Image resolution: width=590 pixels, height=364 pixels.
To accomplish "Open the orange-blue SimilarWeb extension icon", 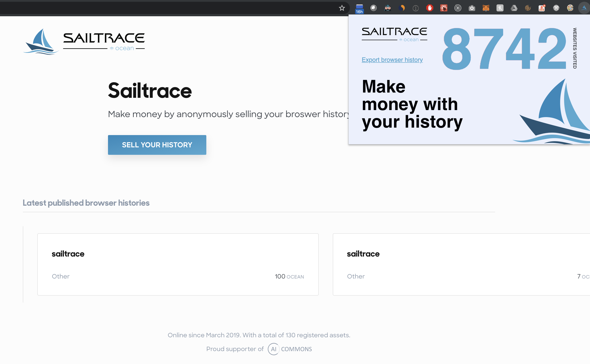I will [x=401, y=8].
